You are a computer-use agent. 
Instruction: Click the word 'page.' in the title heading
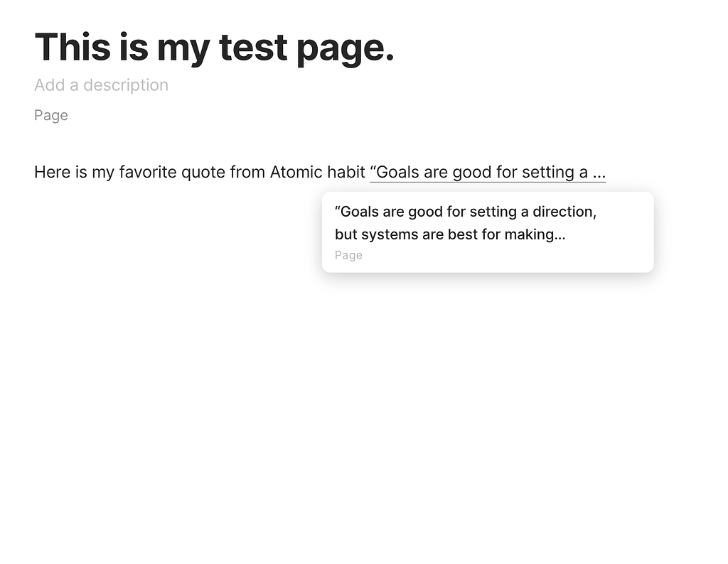[x=346, y=49]
